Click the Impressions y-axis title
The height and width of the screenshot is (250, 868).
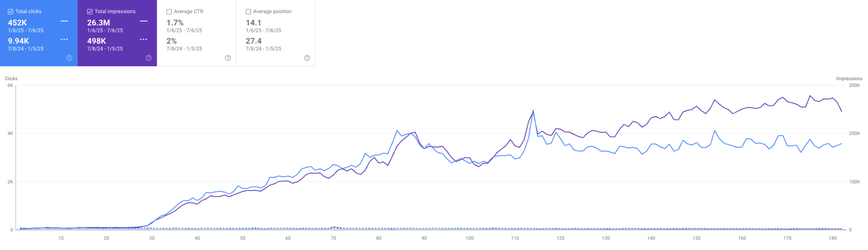[x=849, y=79]
